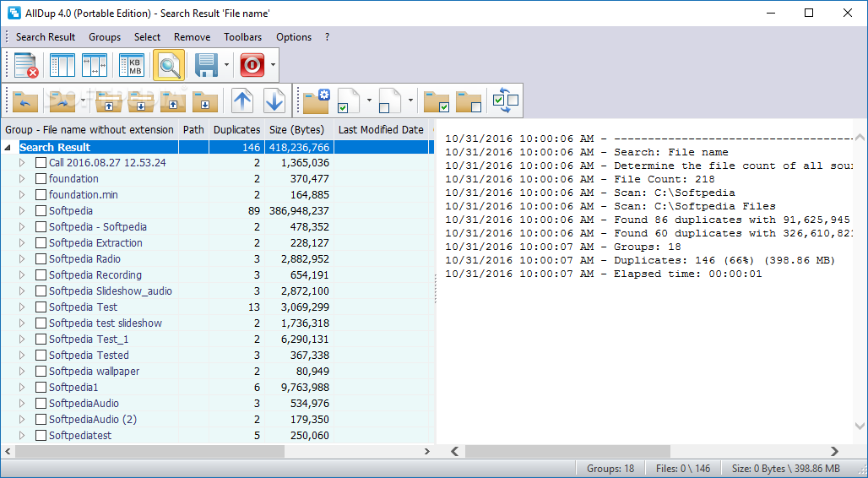
Task: Sort by the Size (Bytes) column header
Action: 300,129
